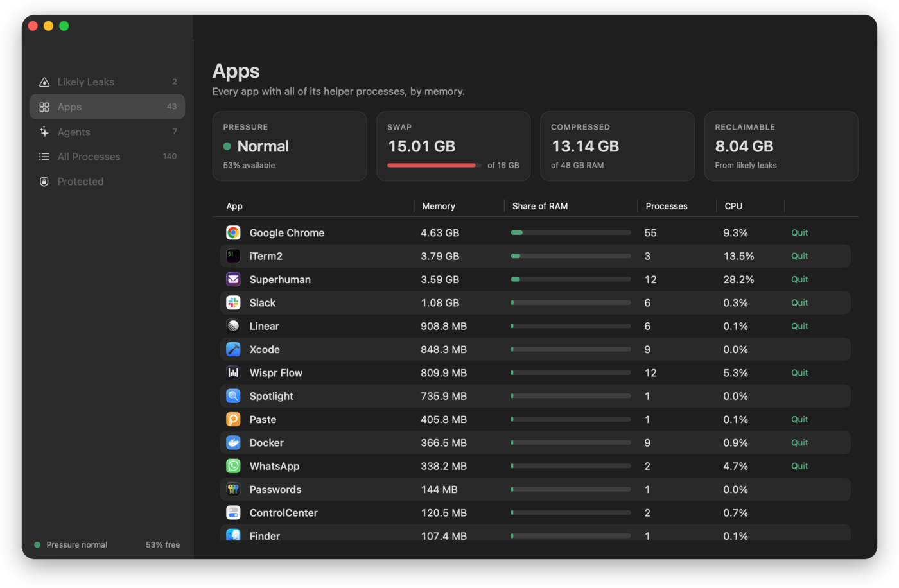Click the Spotlight app icon
The image size is (899, 588).
(233, 396)
